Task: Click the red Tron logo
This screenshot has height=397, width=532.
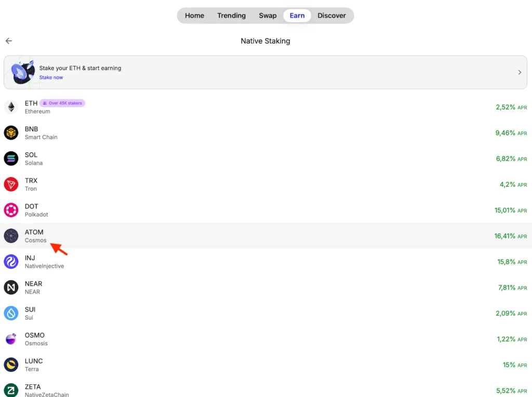Action: [11, 184]
